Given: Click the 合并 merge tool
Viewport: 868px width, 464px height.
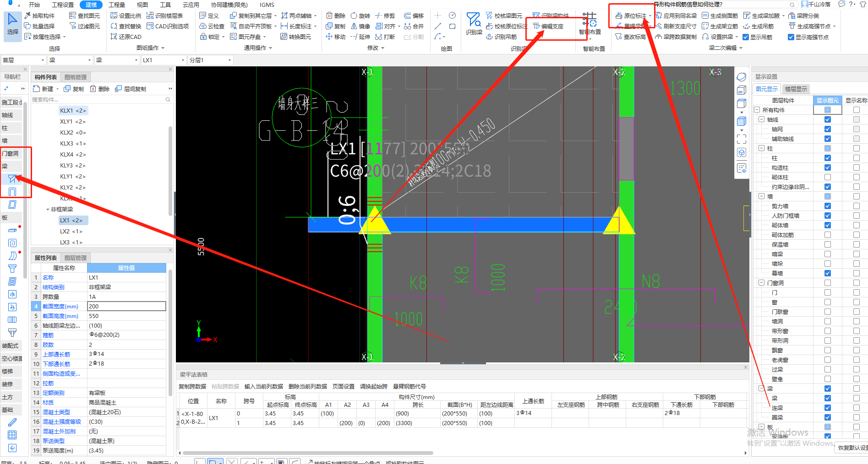Looking at the screenshot, I should pos(414,26).
